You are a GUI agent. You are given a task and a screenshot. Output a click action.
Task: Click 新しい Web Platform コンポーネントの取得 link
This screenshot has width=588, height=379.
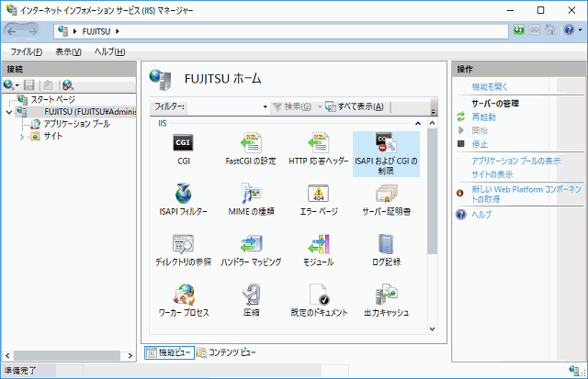pyautogui.click(x=526, y=194)
